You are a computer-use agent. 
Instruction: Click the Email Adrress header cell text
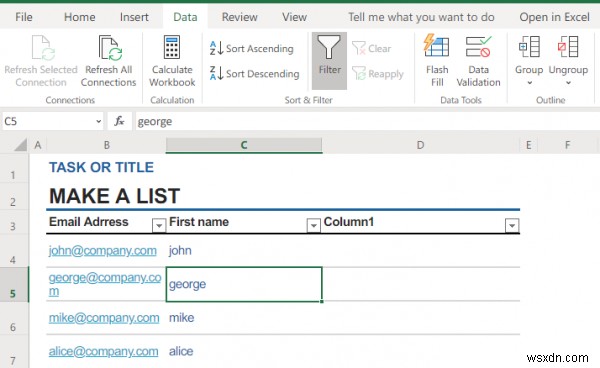click(88, 222)
